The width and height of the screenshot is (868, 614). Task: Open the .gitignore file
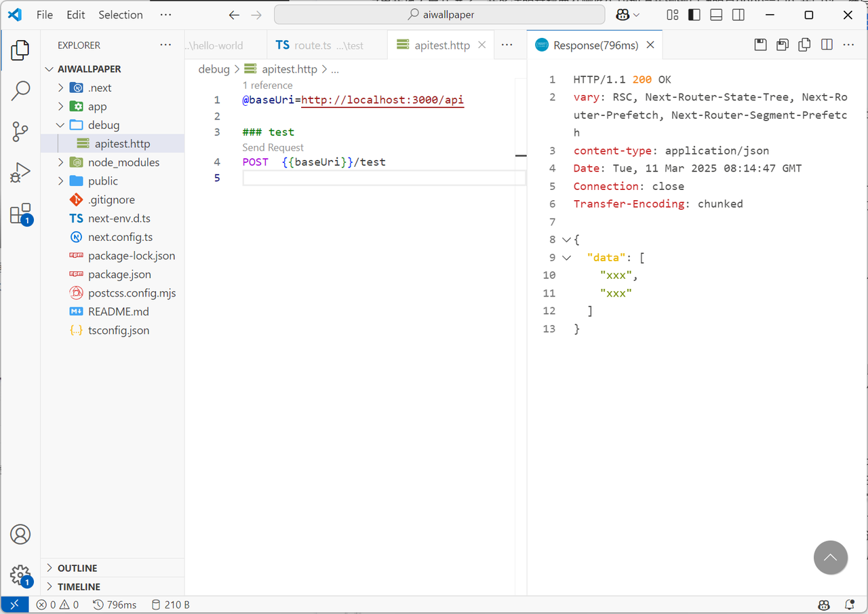[113, 199]
